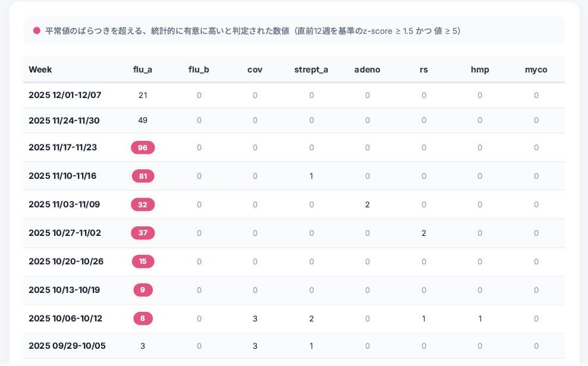Viewport: 588px width, 366px height.
Task: Click the rs column header
Action: coord(423,70)
